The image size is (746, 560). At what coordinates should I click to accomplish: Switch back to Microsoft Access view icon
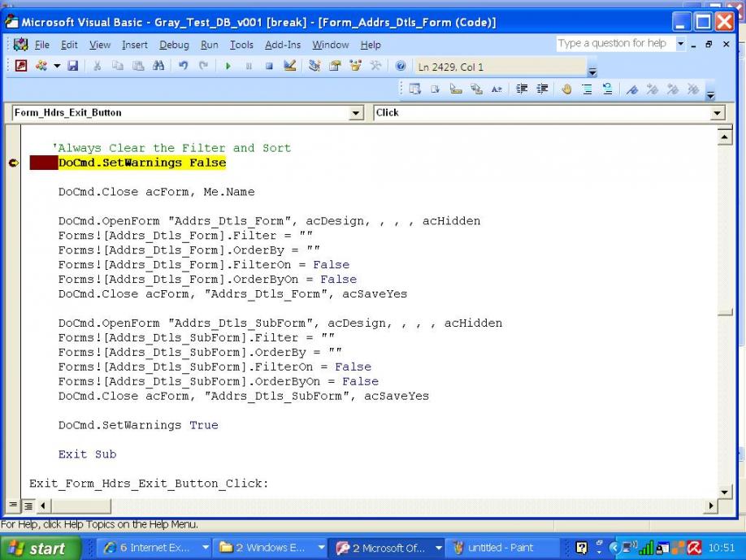pyautogui.click(x=21, y=66)
